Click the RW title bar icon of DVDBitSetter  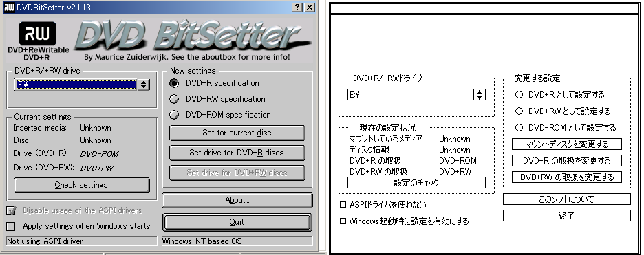(9, 8)
